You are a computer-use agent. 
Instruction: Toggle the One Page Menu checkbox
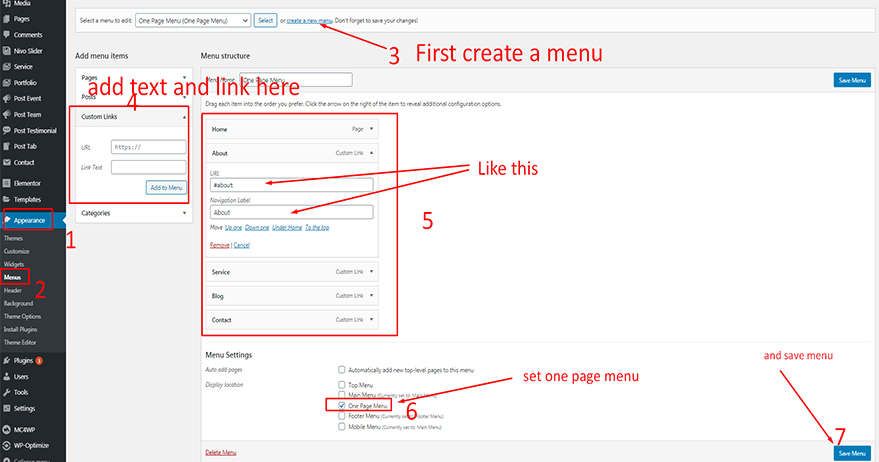[343, 407]
